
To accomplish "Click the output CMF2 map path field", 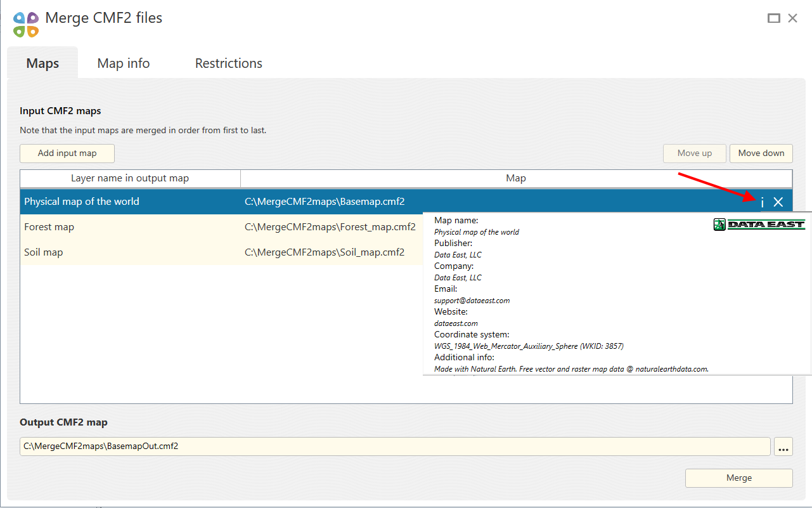I will tap(395, 446).
